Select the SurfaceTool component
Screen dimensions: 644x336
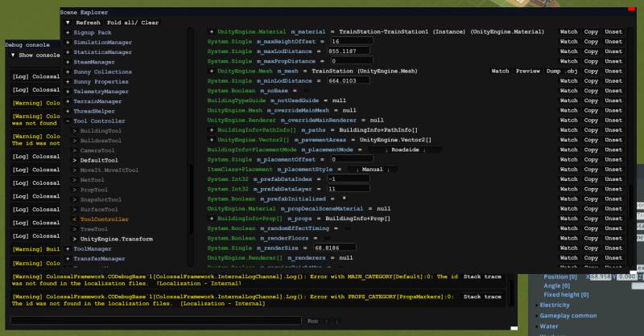click(x=99, y=210)
